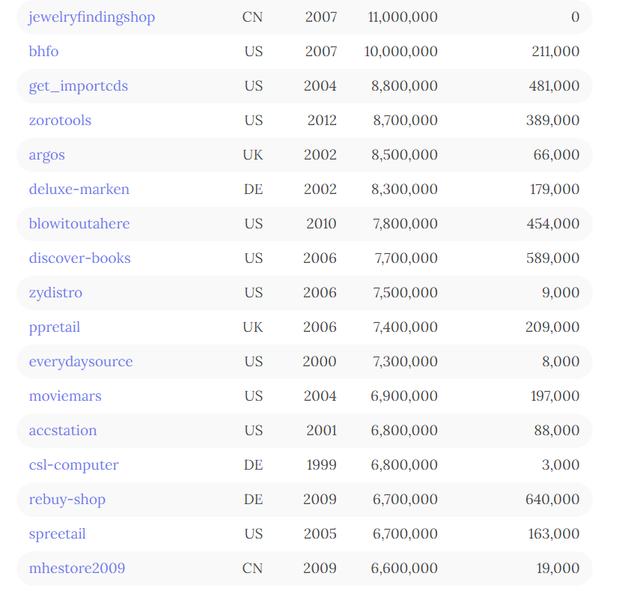
Task: Select the ppretail link
Action: coord(54,328)
